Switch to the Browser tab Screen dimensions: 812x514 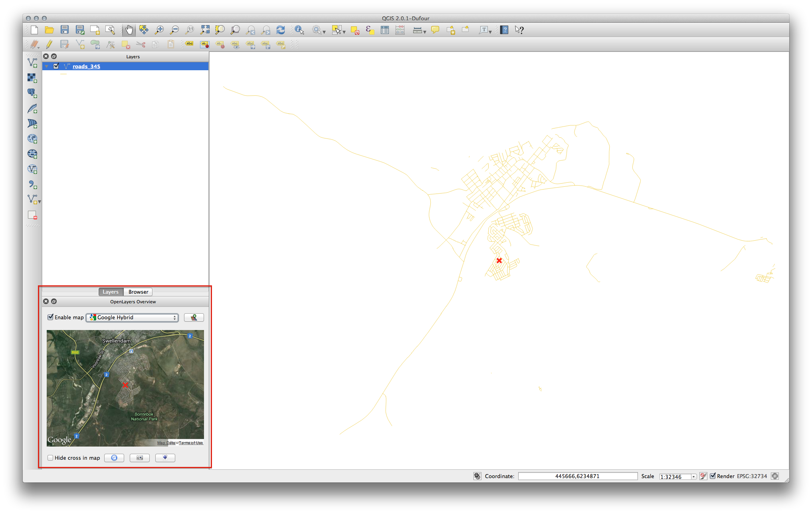pyautogui.click(x=138, y=292)
